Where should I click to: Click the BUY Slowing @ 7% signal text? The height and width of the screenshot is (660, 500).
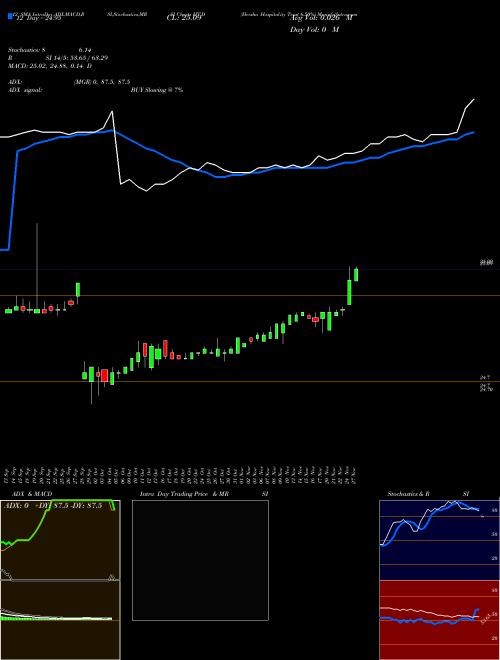pos(157,90)
